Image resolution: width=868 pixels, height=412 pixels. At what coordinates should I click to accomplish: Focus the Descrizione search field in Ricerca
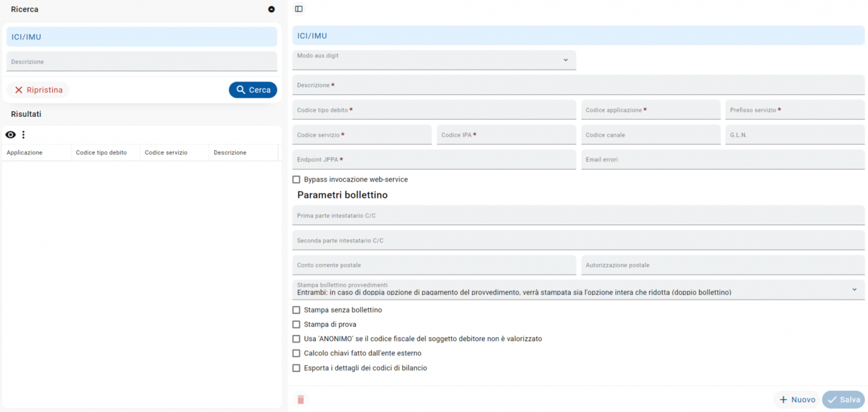point(142,62)
